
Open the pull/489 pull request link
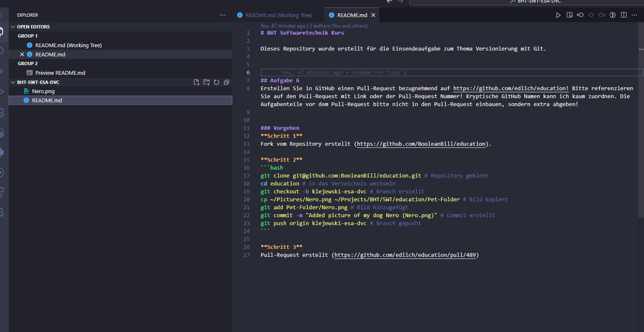click(x=405, y=255)
